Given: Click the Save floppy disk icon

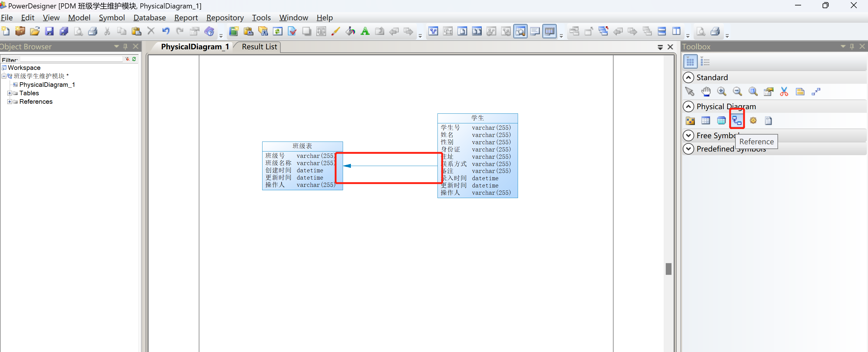Looking at the screenshot, I should coord(50,31).
